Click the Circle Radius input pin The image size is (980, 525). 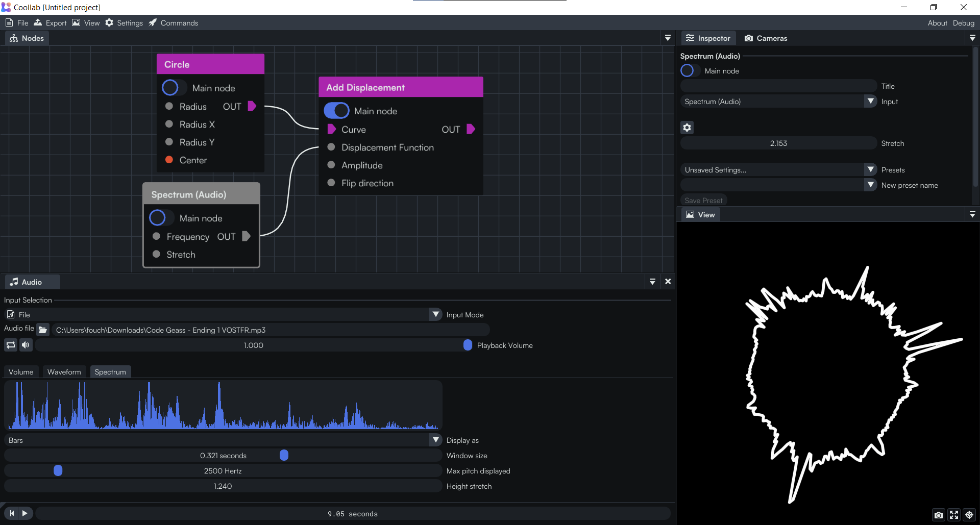(x=169, y=106)
